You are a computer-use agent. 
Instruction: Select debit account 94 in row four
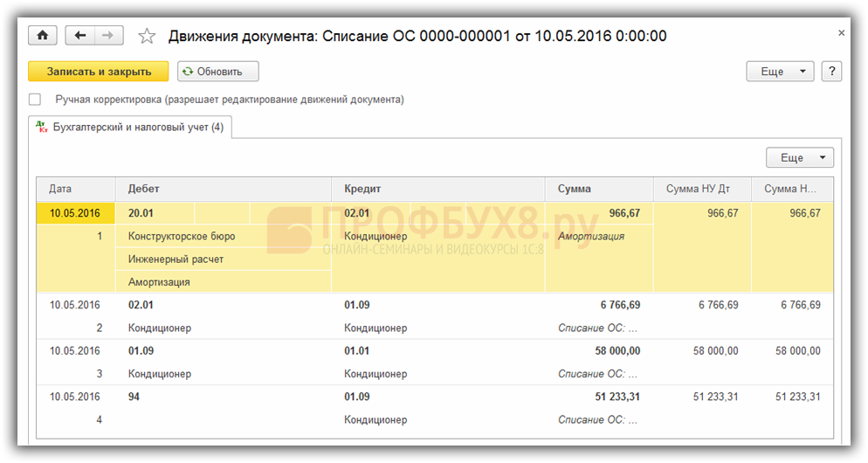(x=134, y=397)
